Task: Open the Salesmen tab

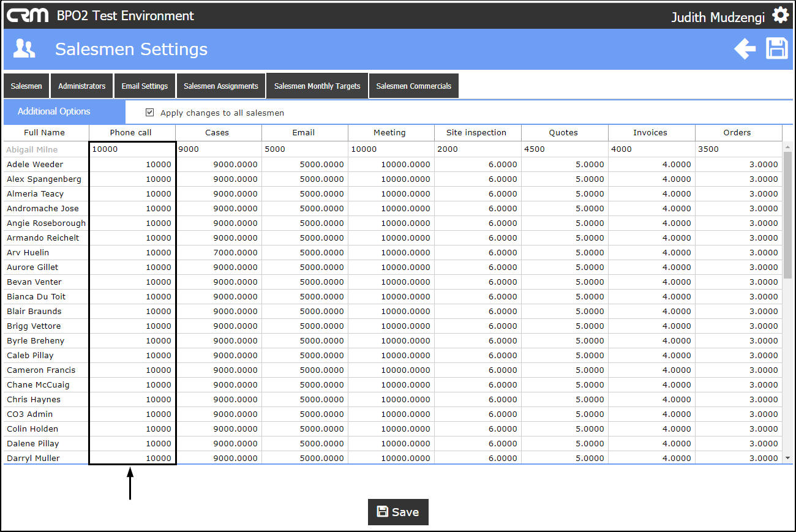Action: (x=26, y=86)
